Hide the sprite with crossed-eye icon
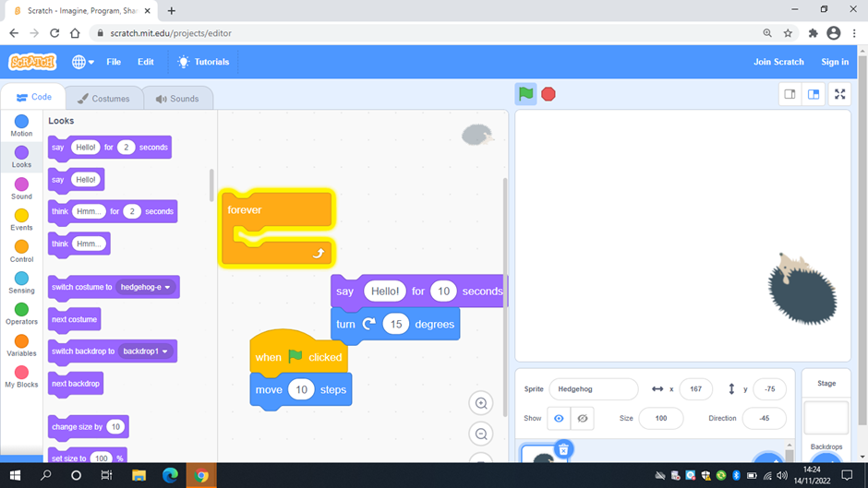 pos(583,418)
